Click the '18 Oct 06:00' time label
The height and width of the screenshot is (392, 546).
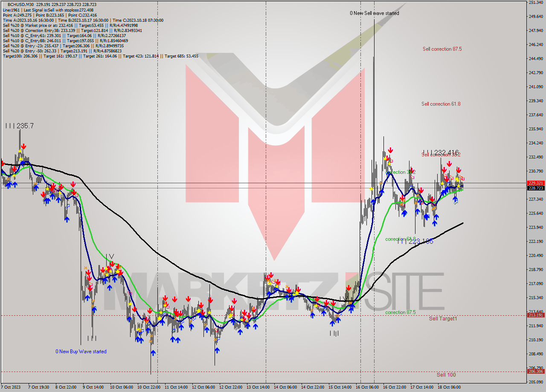(x=449, y=387)
